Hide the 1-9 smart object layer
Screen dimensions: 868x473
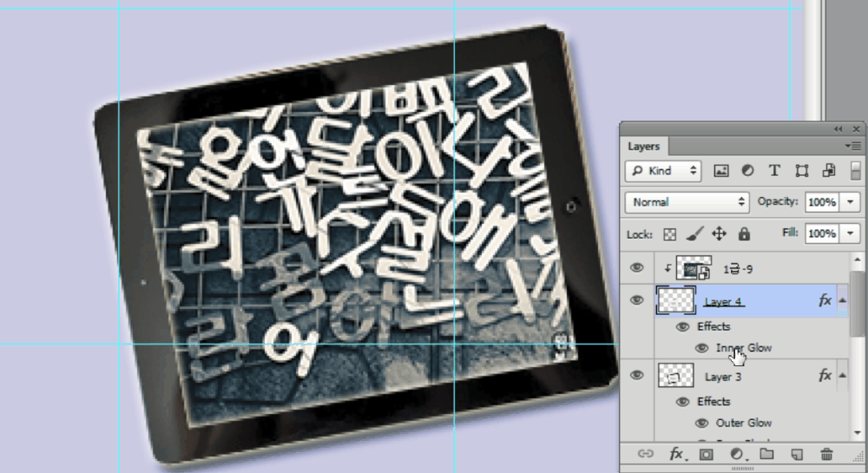[x=637, y=268]
